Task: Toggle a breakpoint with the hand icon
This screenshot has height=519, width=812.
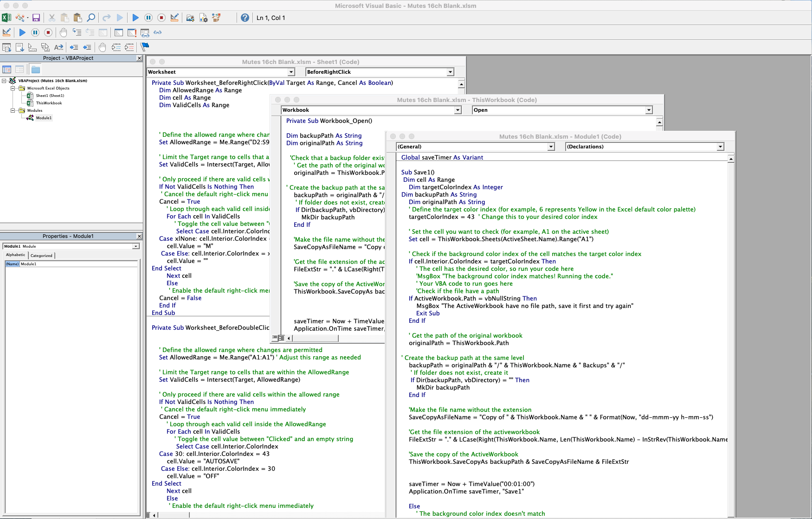Action: [63, 32]
